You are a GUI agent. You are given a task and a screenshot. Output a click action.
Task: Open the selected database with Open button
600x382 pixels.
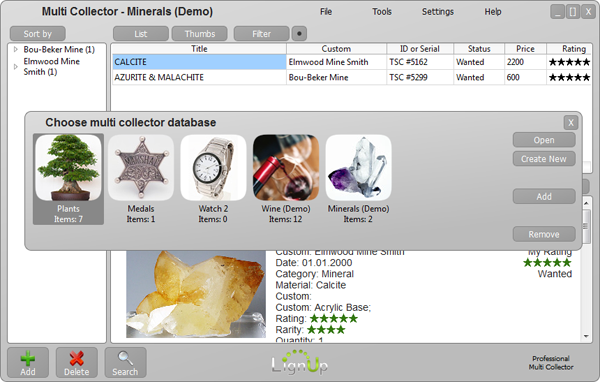544,140
